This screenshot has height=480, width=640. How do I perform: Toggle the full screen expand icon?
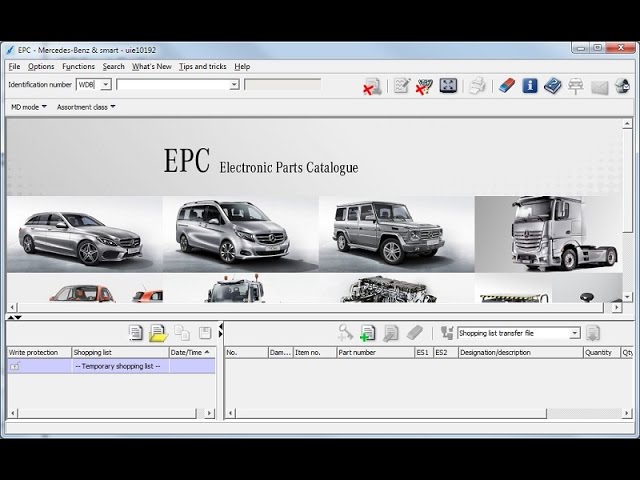click(x=448, y=86)
